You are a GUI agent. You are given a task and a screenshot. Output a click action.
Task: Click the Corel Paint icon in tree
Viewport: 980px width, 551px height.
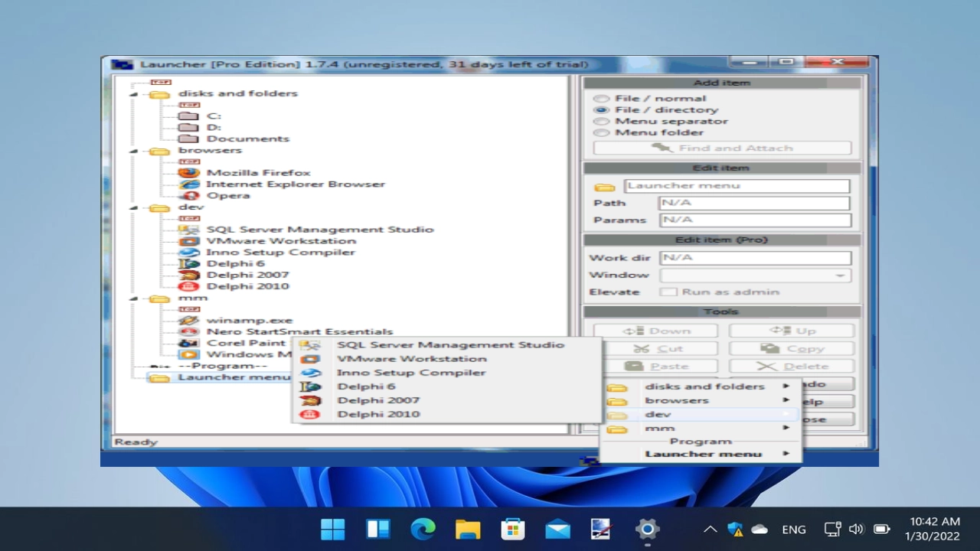coord(188,343)
